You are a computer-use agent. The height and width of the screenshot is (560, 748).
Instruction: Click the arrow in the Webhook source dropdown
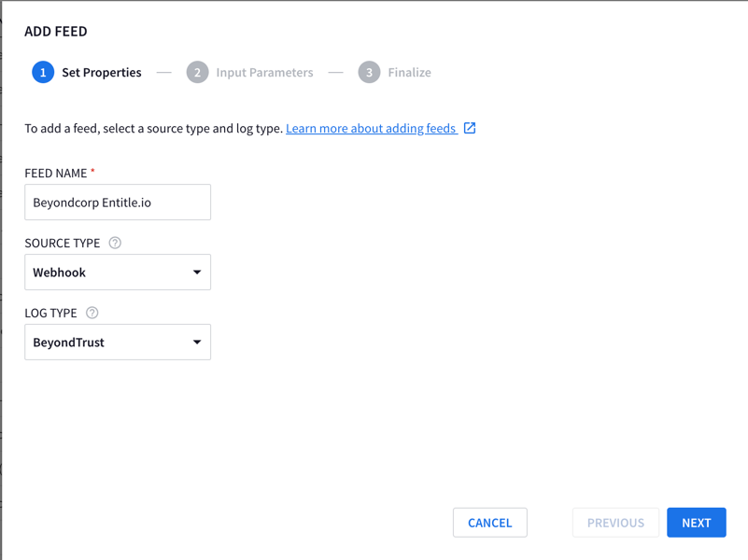coord(197,273)
